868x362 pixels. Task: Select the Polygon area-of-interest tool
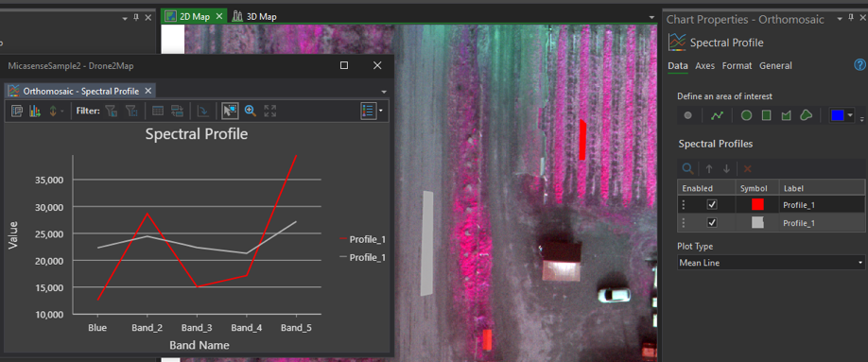pos(786,115)
